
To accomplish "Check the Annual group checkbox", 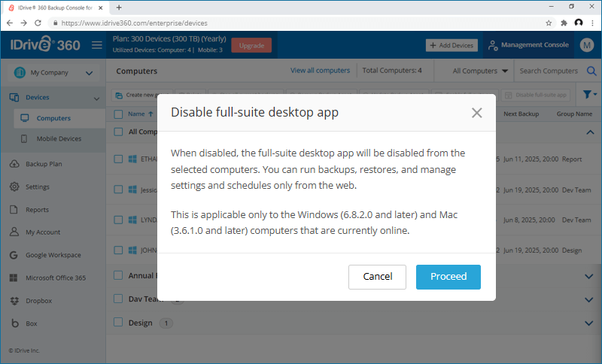I will (x=118, y=275).
